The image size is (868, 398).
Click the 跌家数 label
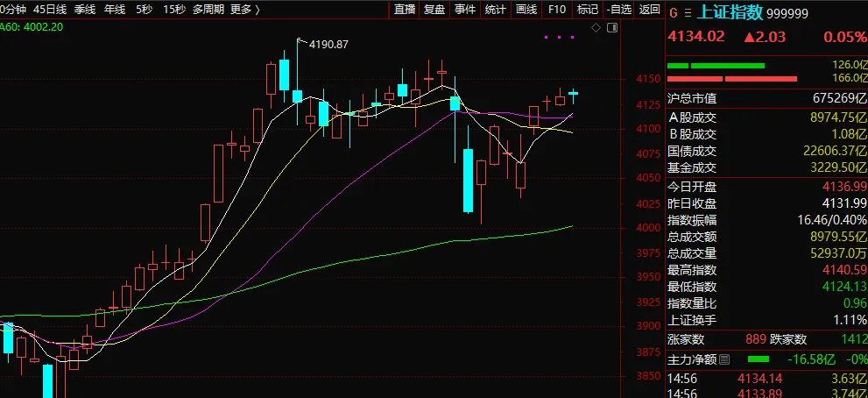788,339
